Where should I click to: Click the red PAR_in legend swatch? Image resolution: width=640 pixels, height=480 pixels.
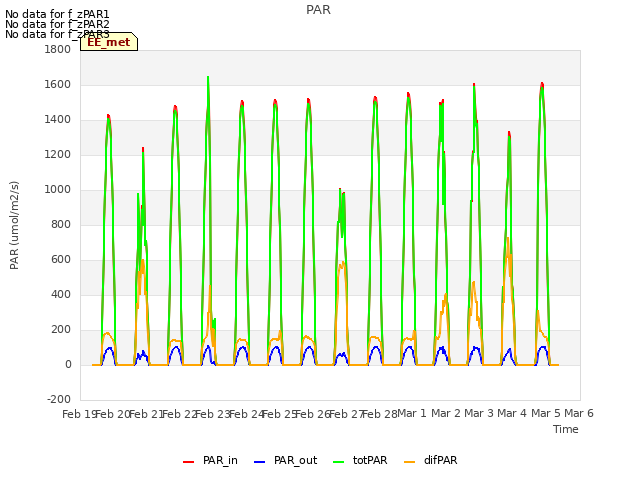point(189,462)
